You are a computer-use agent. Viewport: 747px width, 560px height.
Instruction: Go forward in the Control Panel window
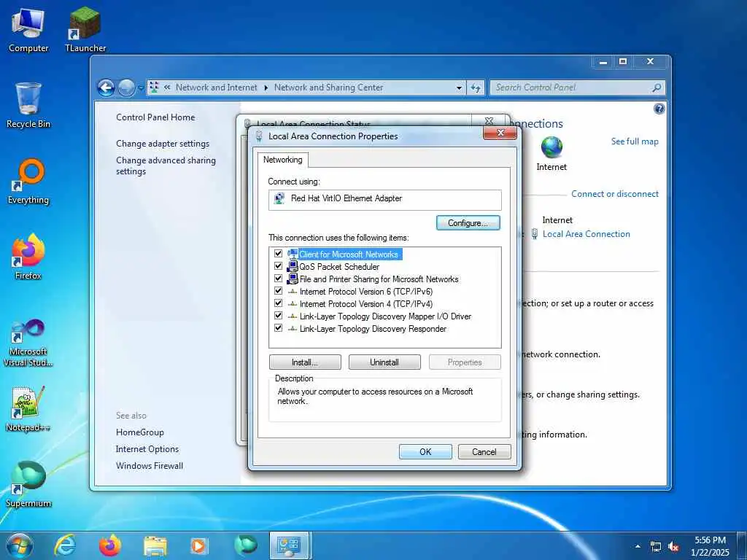point(126,88)
